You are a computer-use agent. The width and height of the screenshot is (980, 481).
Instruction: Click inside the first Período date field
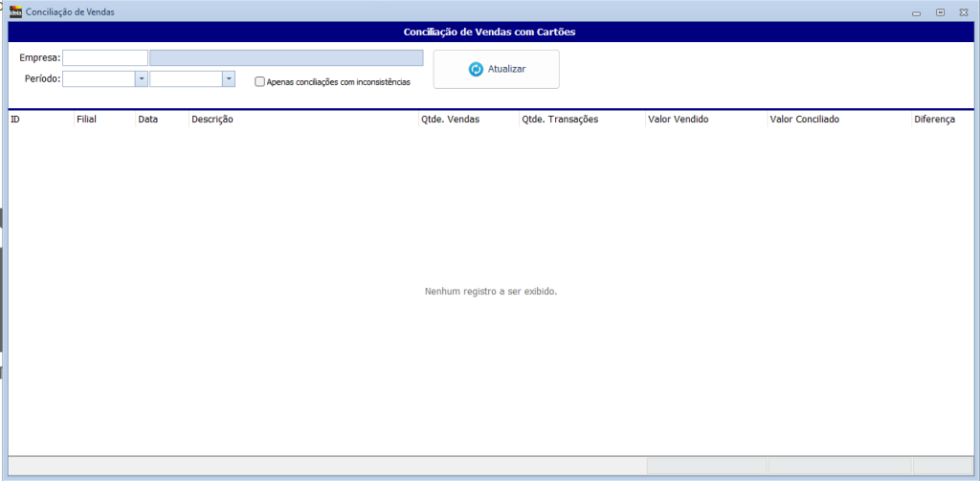point(99,79)
